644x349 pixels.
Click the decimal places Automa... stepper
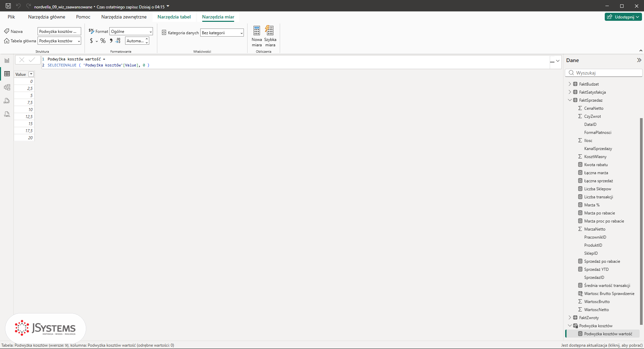point(137,41)
